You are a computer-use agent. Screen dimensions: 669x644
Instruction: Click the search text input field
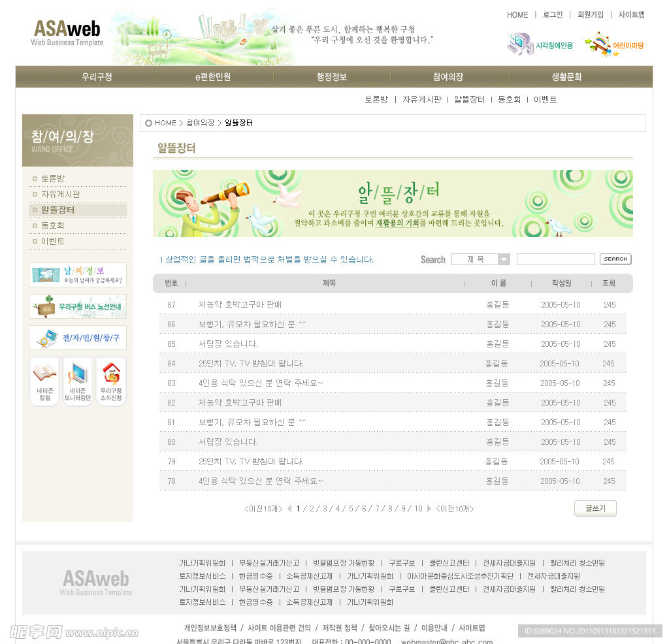point(555,259)
